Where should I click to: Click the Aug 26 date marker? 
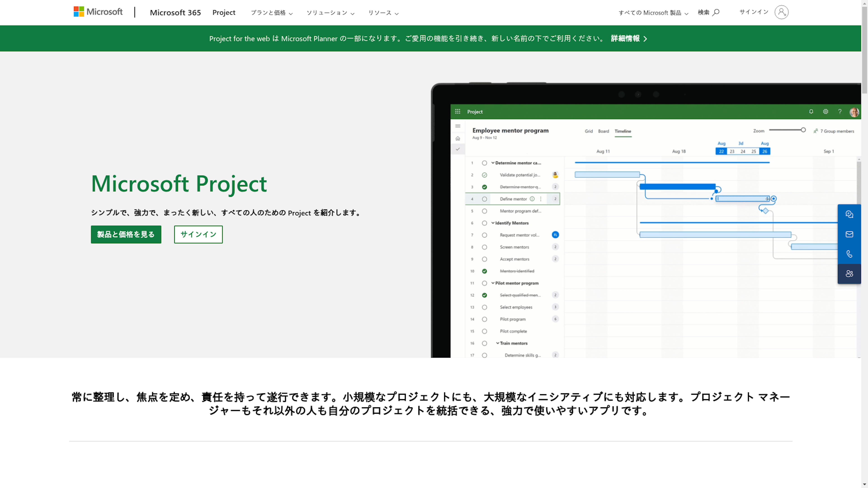tap(765, 151)
